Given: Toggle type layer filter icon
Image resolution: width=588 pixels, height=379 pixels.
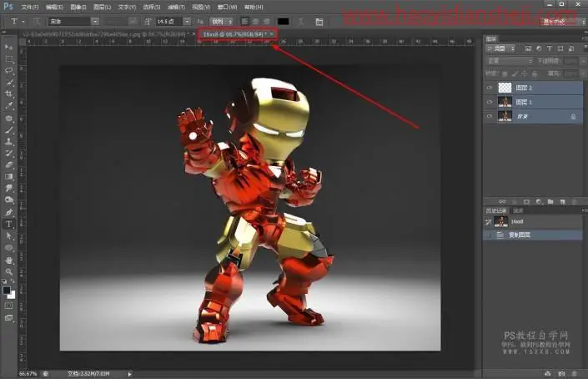Looking at the screenshot, I should 550,48.
